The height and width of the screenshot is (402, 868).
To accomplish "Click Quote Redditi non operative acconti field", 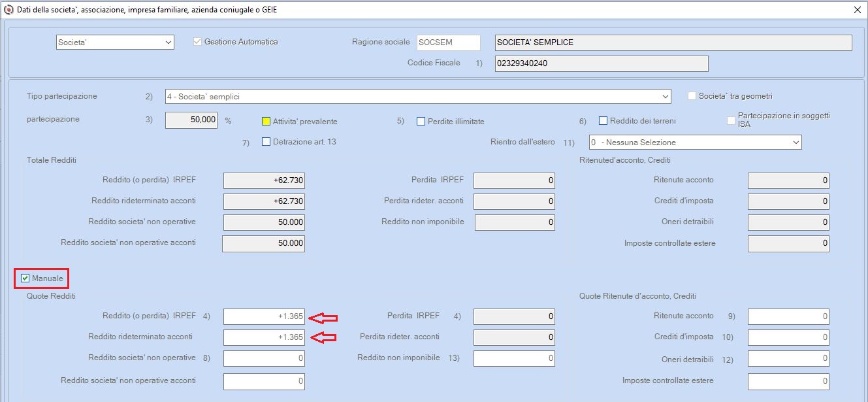I will coord(264,381).
